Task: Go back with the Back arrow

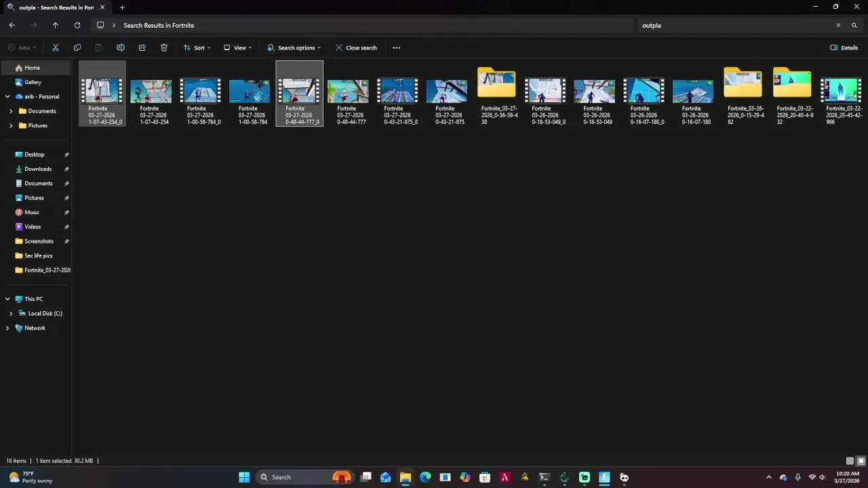Action: [12, 25]
